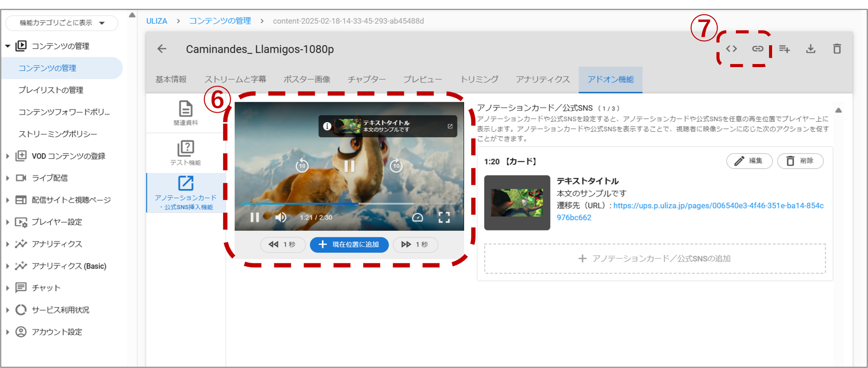Mute the video volume icon
Image resolution: width=868 pixels, height=368 pixels.
[x=280, y=217]
